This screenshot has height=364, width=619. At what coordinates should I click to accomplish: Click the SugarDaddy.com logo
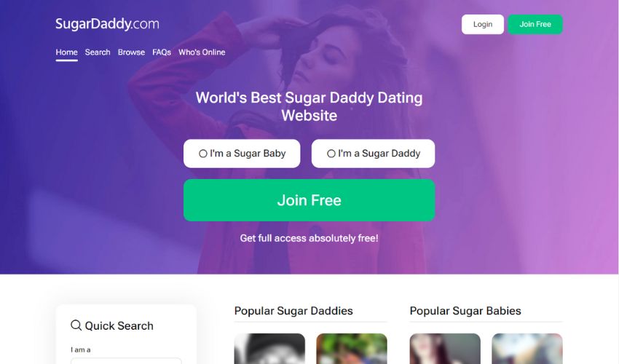(x=107, y=24)
